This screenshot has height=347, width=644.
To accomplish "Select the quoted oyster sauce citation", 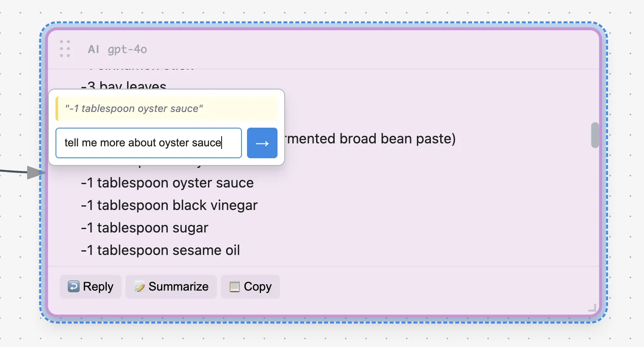I will (x=133, y=109).
